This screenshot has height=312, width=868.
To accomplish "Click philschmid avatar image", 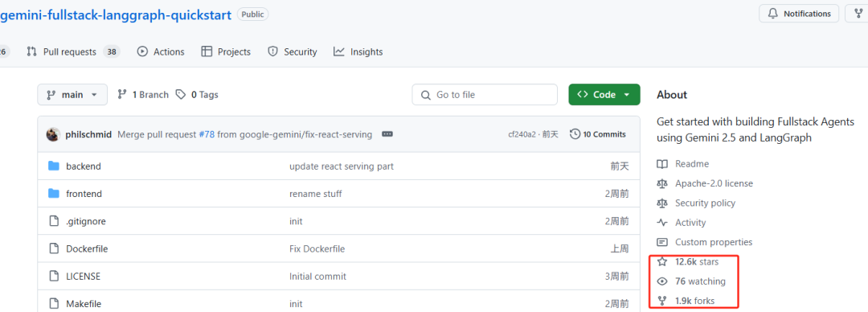I will [x=53, y=134].
